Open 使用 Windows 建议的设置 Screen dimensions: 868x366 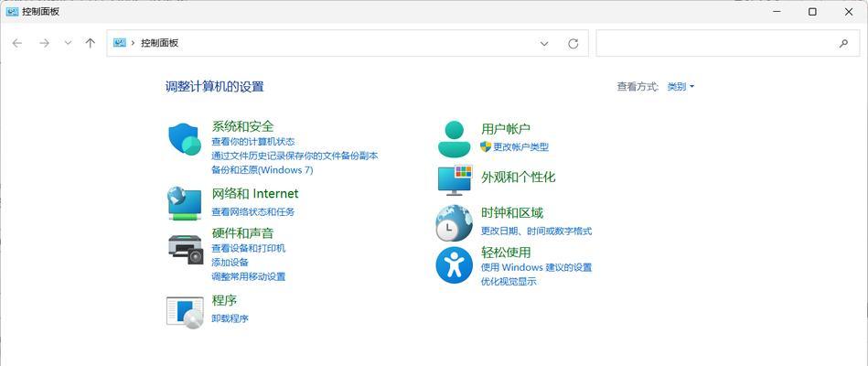click(536, 267)
